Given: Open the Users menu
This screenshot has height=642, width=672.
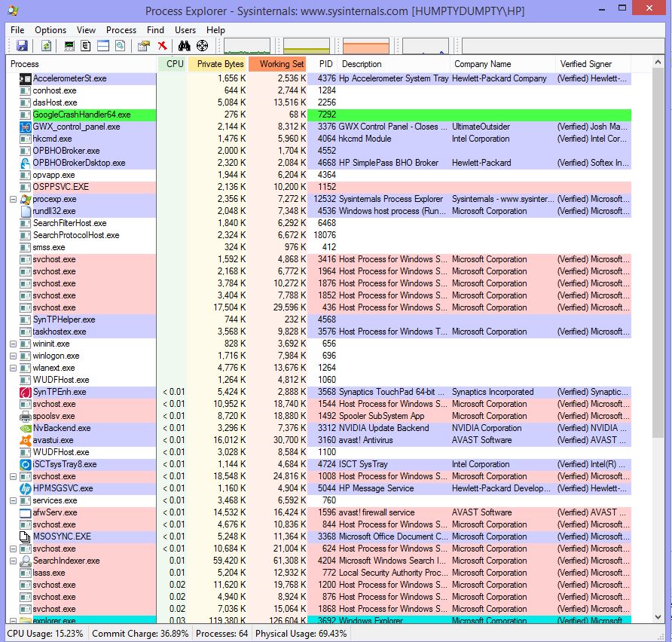Looking at the screenshot, I should [x=185, y=30].
